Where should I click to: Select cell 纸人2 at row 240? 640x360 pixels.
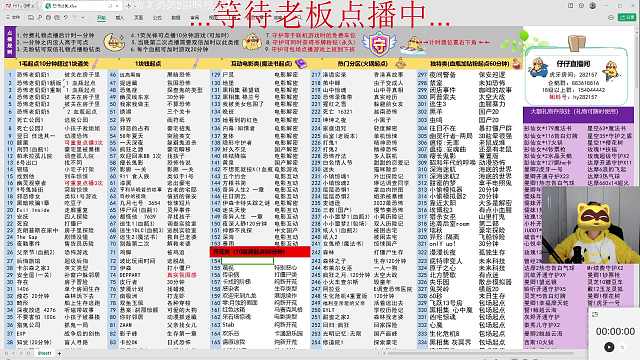point(330,237)
